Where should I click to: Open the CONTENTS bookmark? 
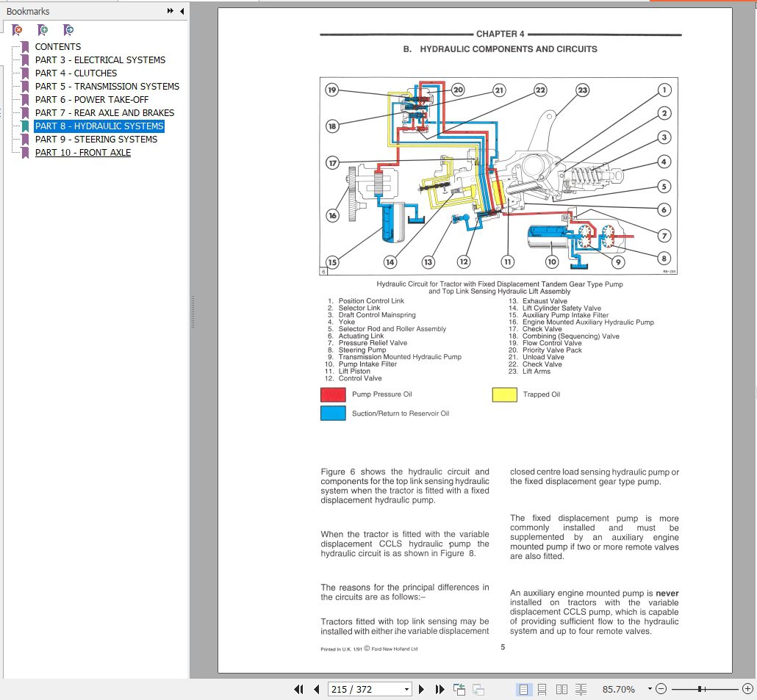pos(58,47)
